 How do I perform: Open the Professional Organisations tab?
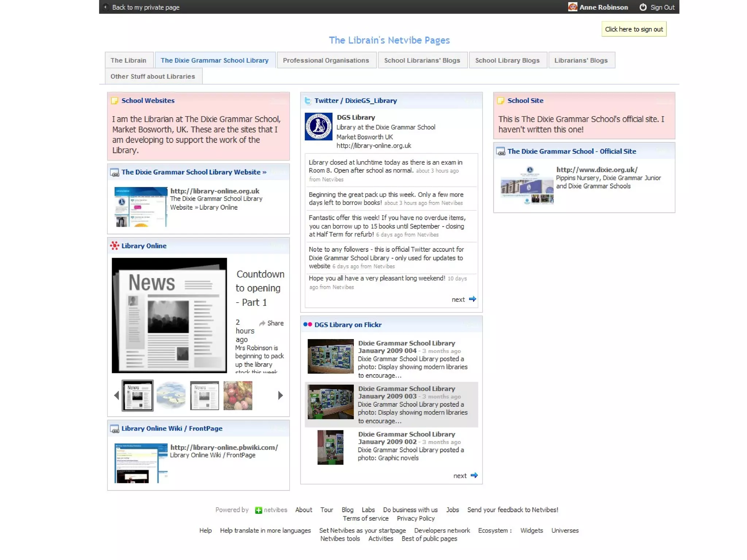[326, 61]
